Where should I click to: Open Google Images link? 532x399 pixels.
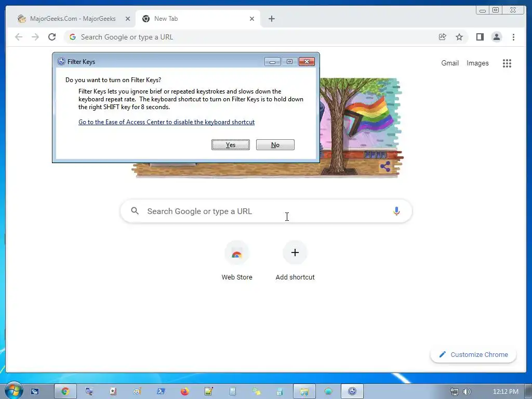(477, 63)
